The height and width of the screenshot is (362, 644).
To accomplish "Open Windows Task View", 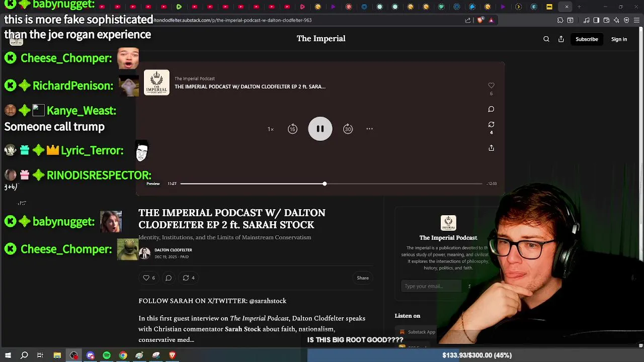I will (x=40, y=355).
